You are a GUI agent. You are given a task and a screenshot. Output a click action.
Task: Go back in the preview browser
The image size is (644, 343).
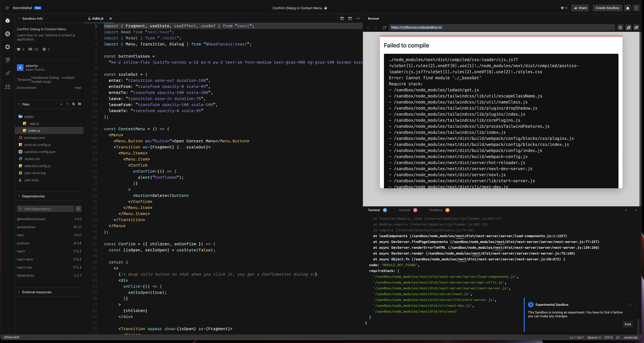pyautogui.click(x=368, y=28)
